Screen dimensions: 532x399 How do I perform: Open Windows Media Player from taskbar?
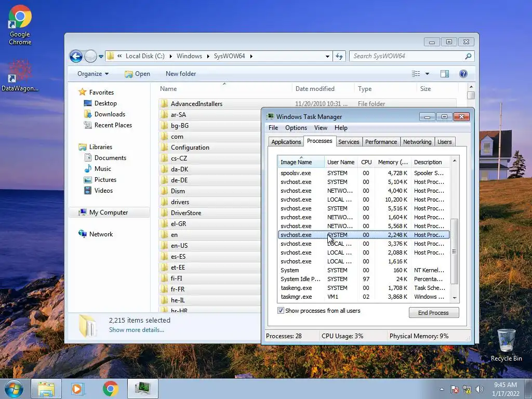[77, 389]
